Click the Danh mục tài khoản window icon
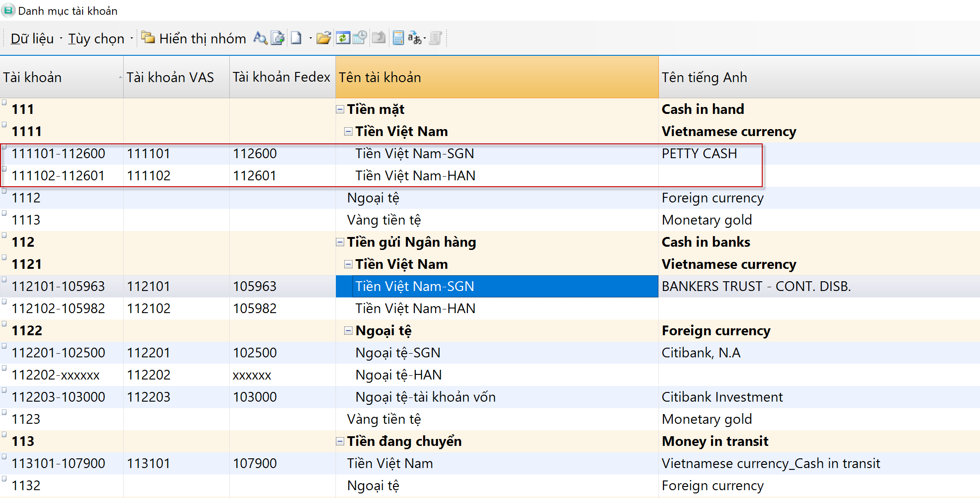This screenshot has width=980, height=498. 8,10
